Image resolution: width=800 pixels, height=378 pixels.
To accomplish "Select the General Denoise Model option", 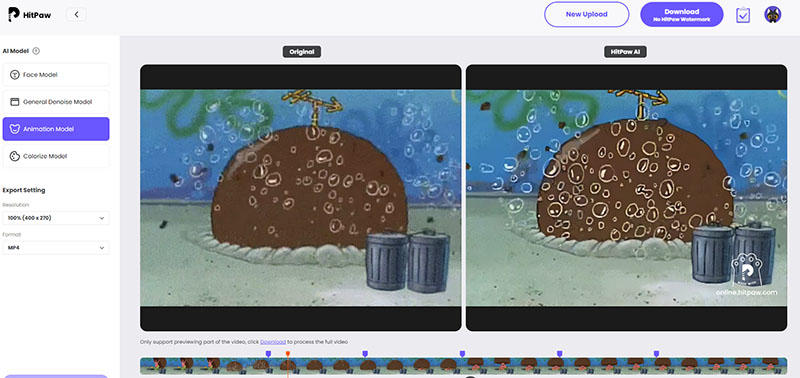I will (x=56, y=102).
